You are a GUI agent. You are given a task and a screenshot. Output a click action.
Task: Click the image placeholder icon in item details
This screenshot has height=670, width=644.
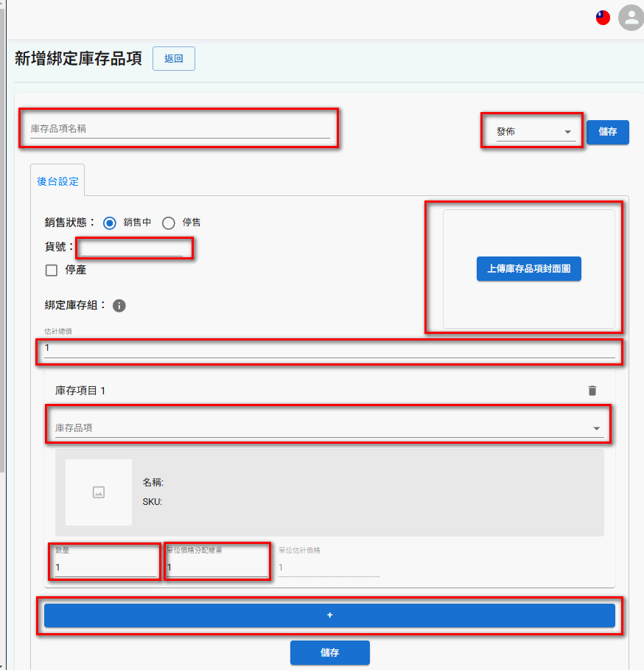click(x=98, y=492)
